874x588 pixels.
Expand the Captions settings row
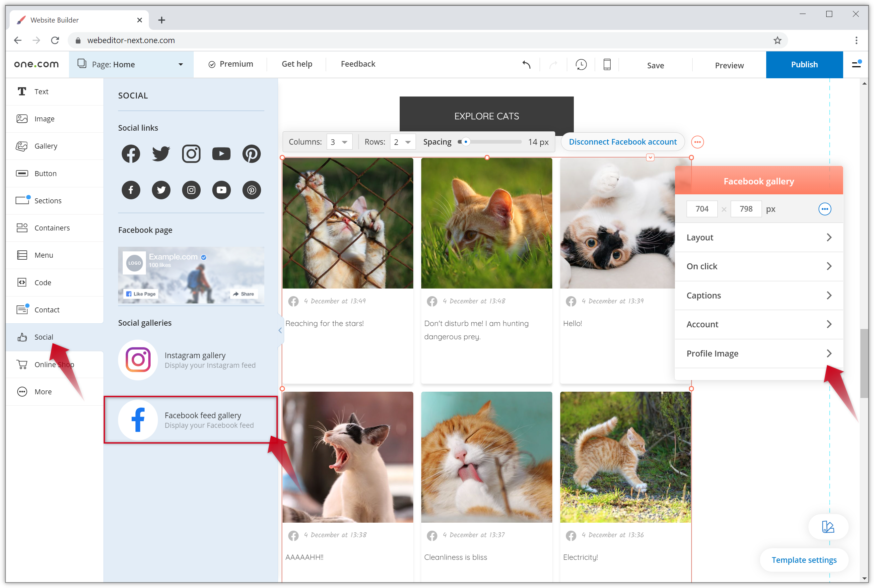(x=759, y=295)
